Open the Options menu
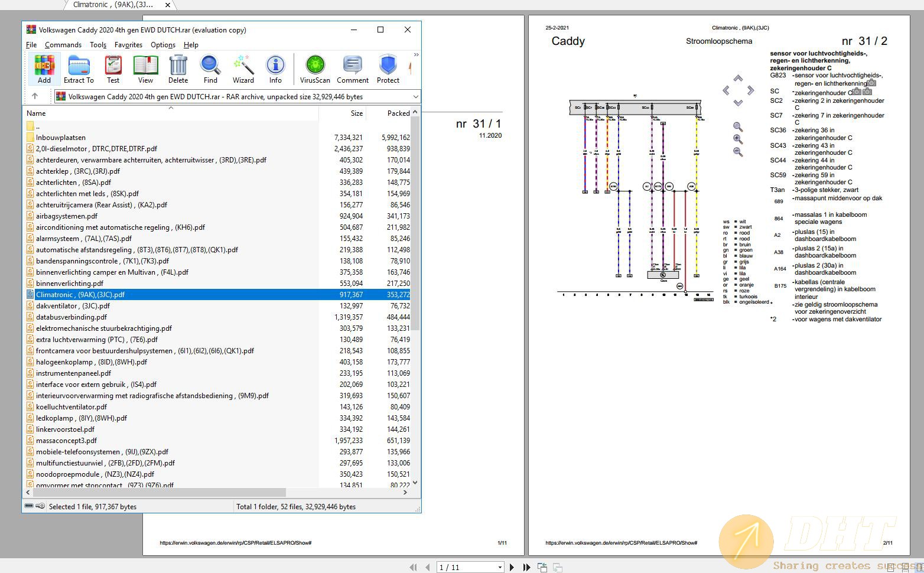 pyautogui.click(x=163, y=45)
